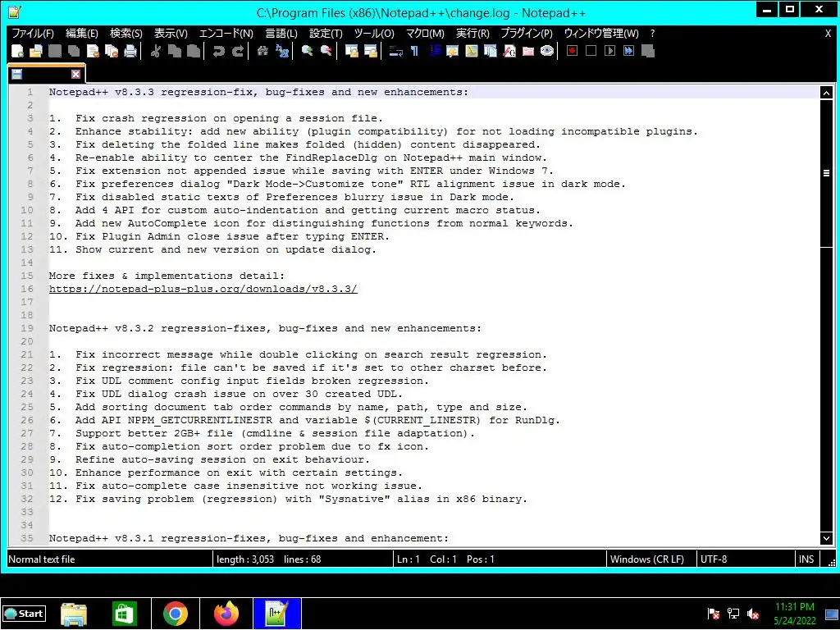
Task: Click the Undo arrow icon
Action: tap(218, 51)
